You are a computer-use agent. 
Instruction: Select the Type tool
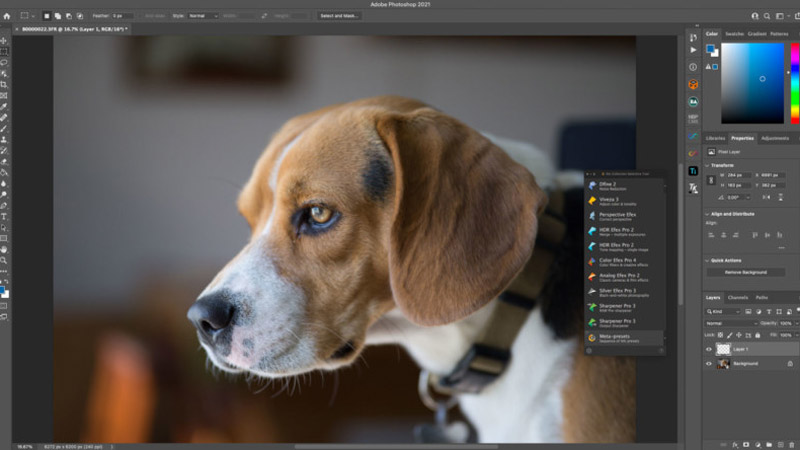tap(5, 216)
